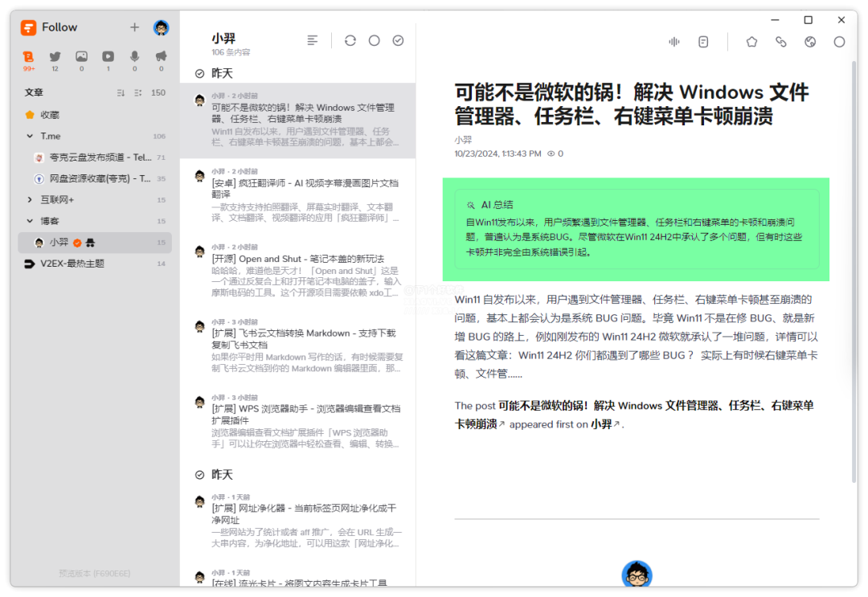The height and width of the screenshot is (597, 868).
Task: Open the user profile avatar in sidebar
Action: (x=161, y=27)
